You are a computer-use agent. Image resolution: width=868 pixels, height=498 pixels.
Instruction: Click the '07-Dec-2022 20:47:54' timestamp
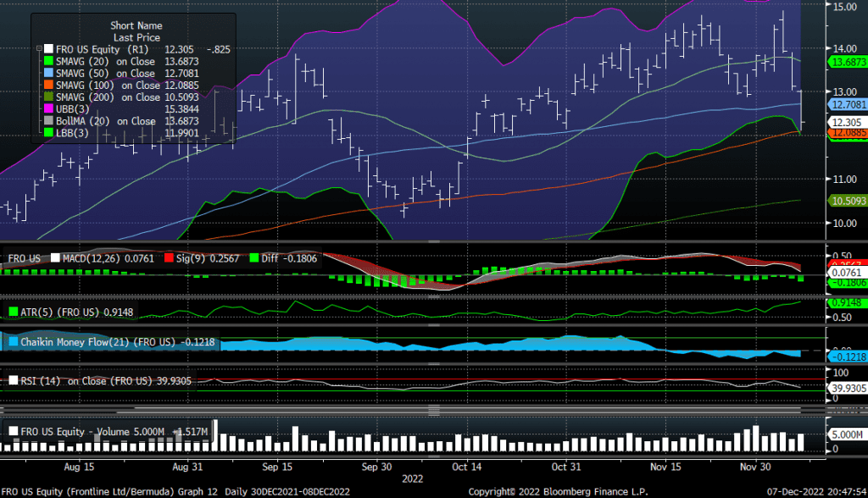click(x=816, y=492)
